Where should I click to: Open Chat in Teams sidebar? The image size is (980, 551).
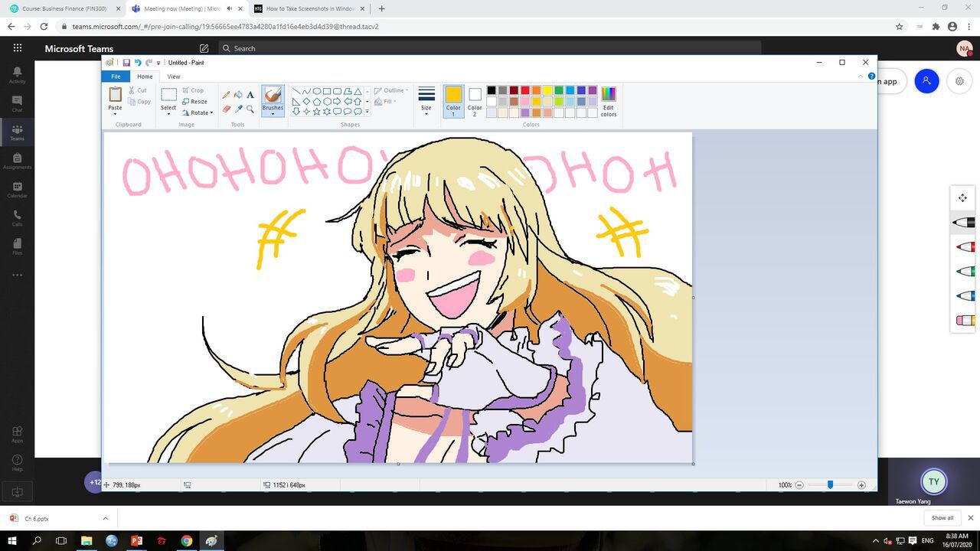coord(17,104)
